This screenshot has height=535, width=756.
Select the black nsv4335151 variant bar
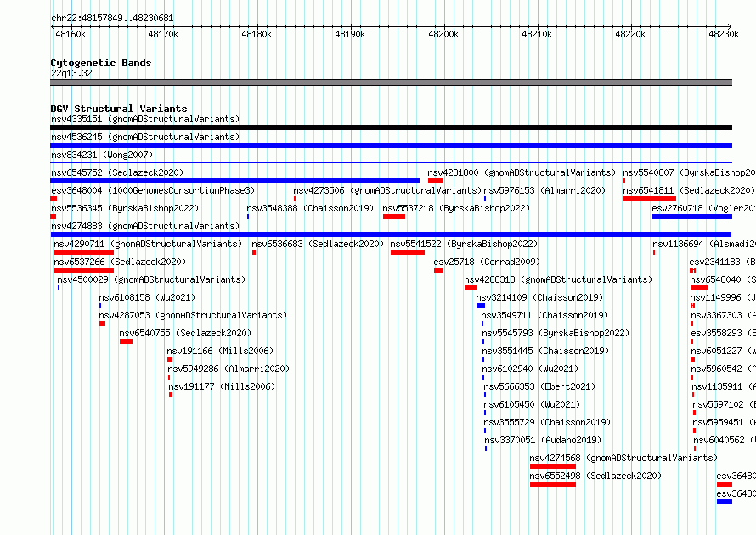[391, 127]
